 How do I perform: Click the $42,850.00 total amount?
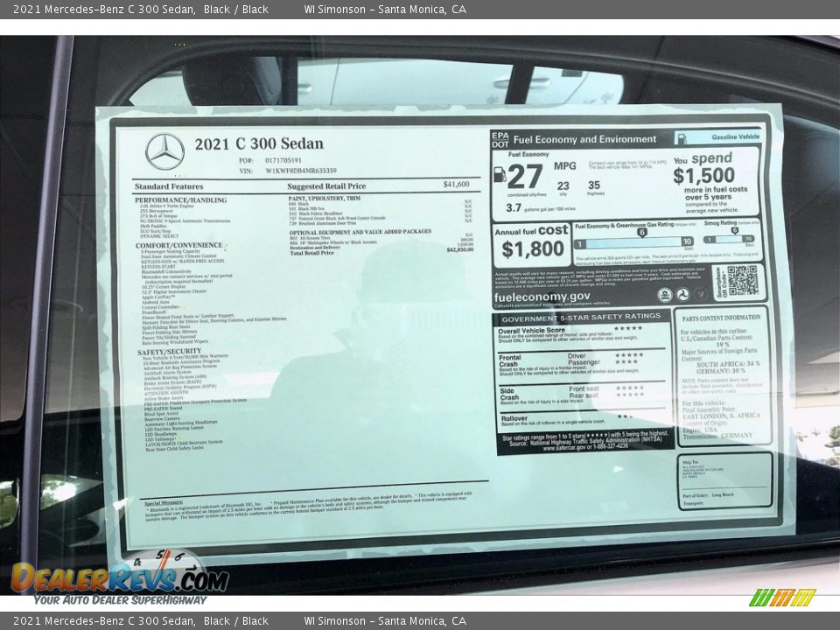point(460,249)
